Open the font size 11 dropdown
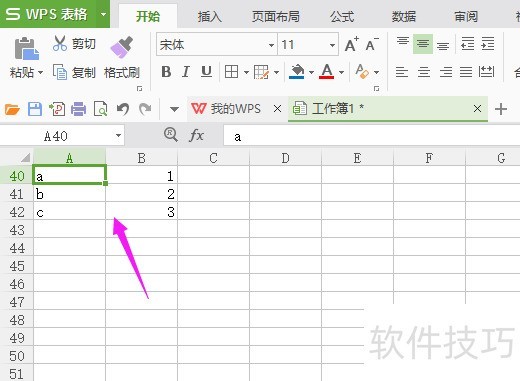520x381 pixels. [332, 45]
